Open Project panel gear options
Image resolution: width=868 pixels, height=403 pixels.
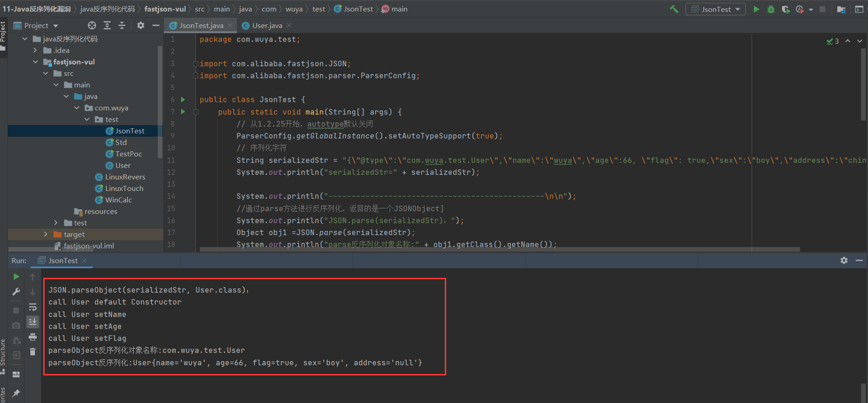point(141,25)
